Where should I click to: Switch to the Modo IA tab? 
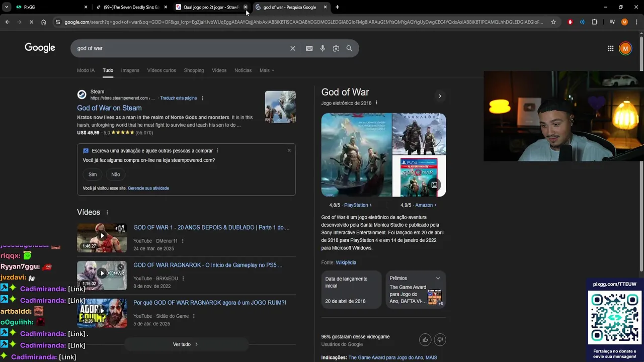[x=86, y=70]
